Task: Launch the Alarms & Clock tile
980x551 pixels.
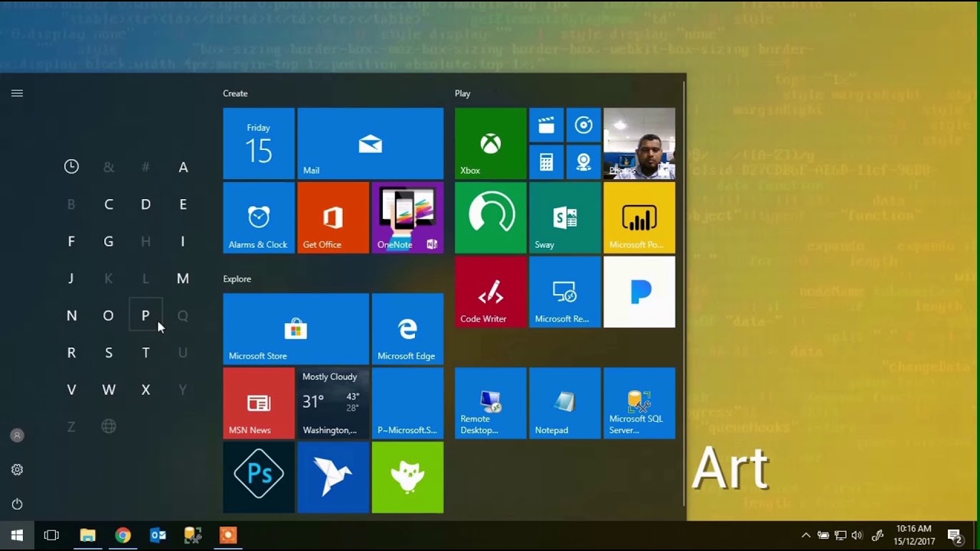Action: (x=259, y=217)
